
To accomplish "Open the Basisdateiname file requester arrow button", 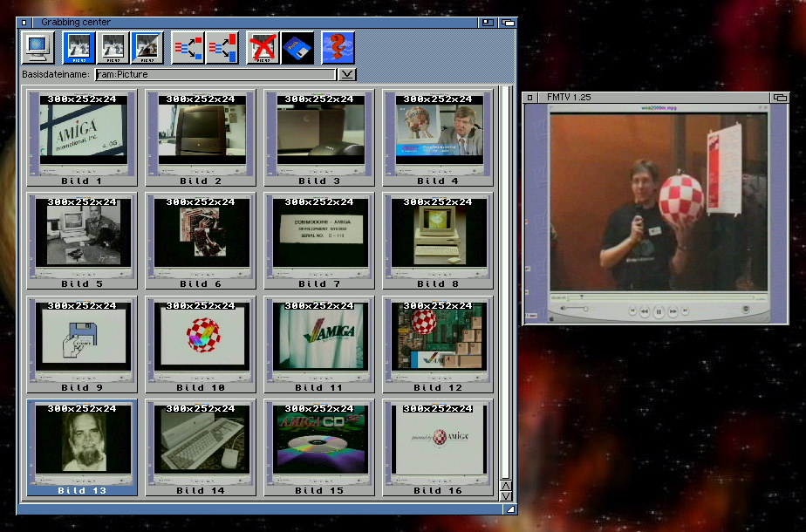I will (x=347, y=74).
